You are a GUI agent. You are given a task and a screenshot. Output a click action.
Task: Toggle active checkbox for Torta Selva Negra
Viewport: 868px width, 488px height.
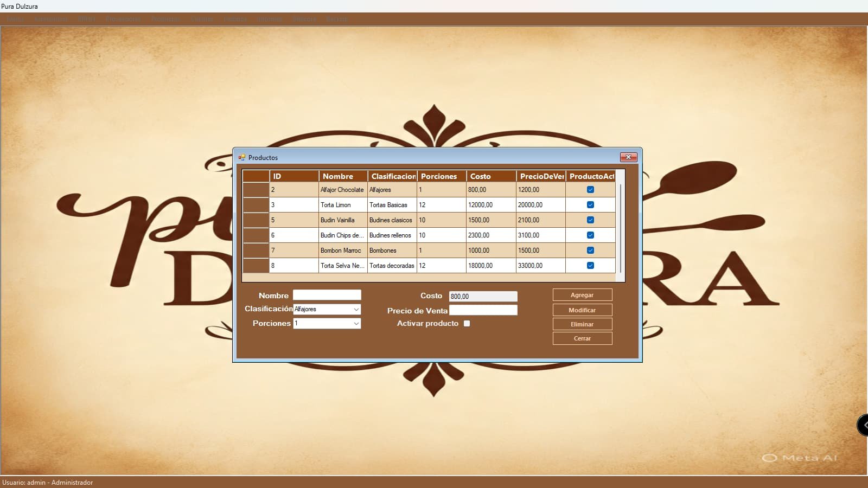point(590,266)
